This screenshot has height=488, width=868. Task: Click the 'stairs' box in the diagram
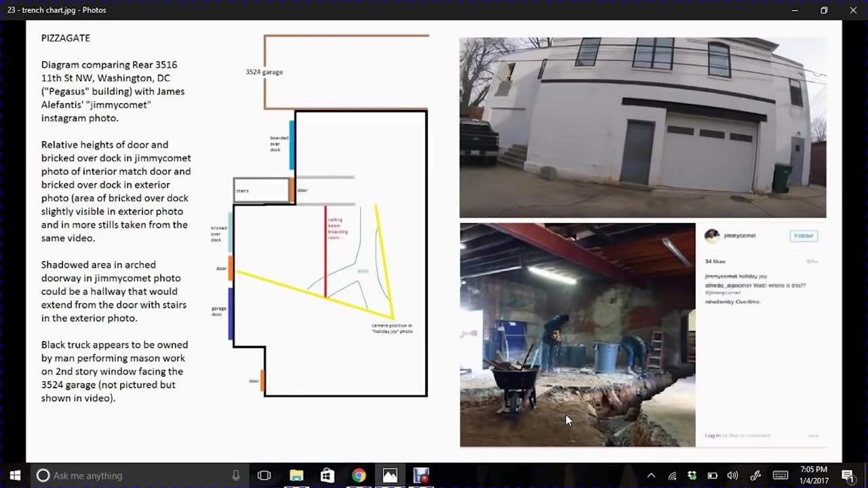pyautogui.click(x=262, y=190)
